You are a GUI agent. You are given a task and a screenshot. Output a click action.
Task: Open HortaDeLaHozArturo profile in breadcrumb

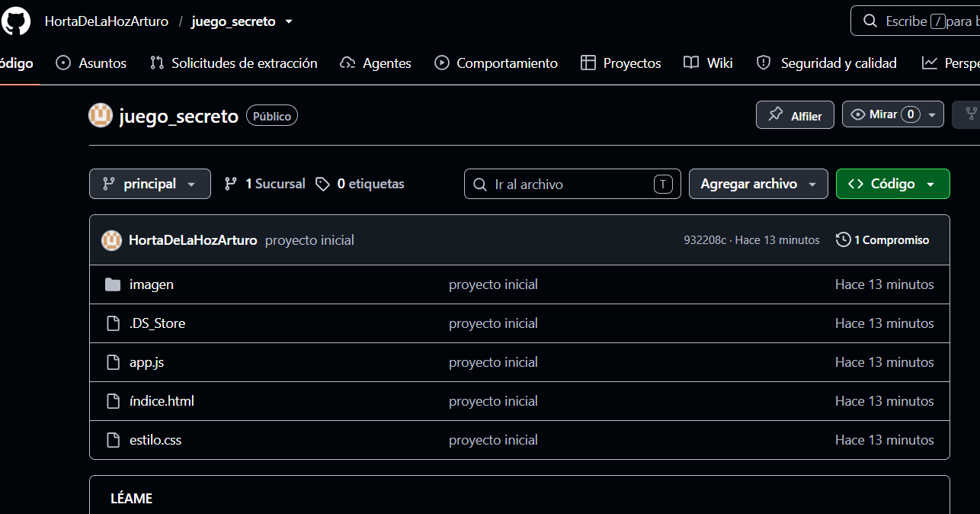point(107,21)
